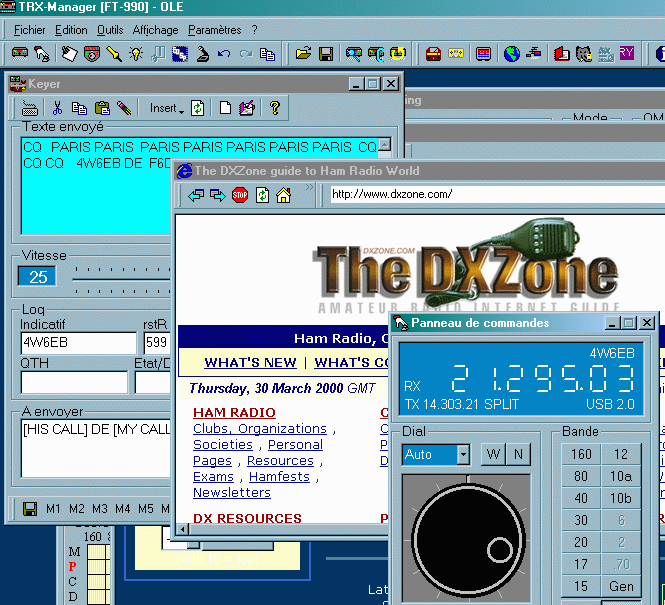The height and width of the screenshot is (605, 665).
Task: Click the undo arrow in main toolbar
Action: point(224,54)
